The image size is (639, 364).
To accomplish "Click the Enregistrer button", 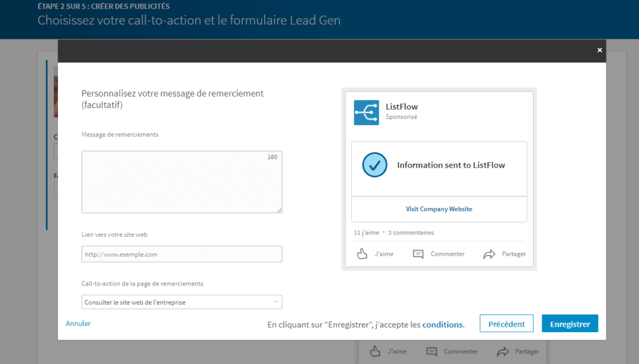I will [x=569, y=323].
